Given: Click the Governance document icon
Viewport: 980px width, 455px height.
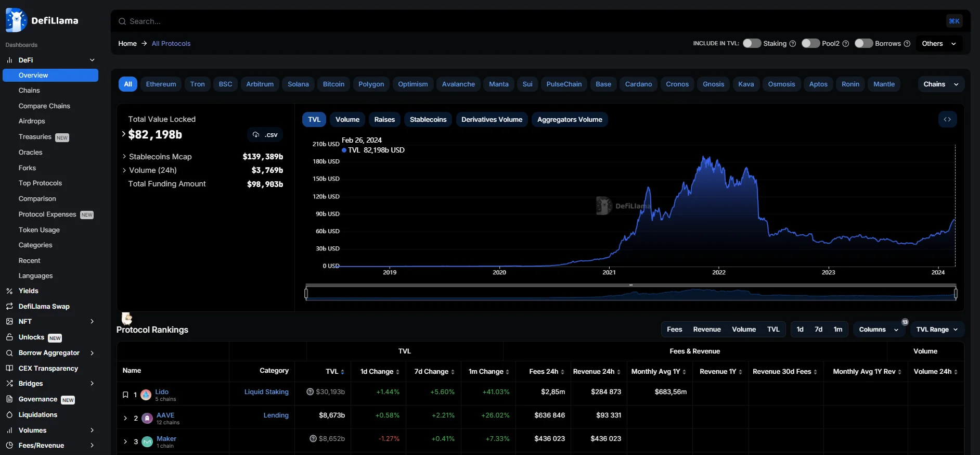Looking at the screenshot, I should (x=9, y=399).
